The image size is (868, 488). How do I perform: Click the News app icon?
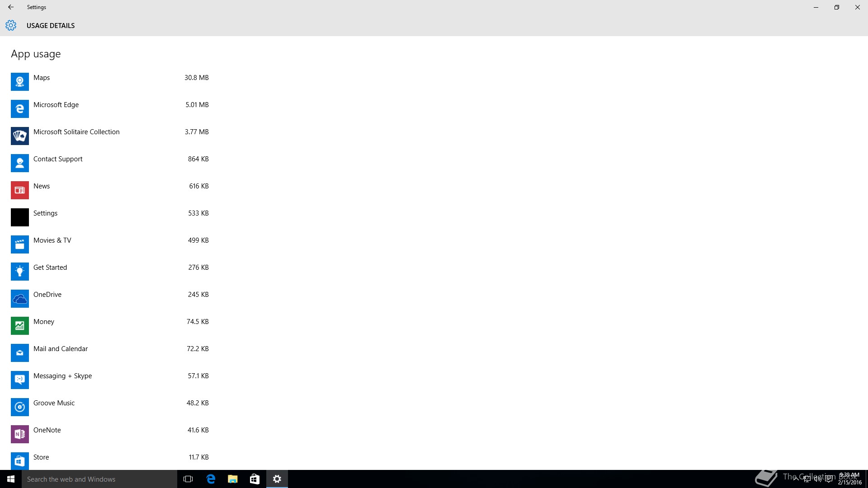click(x=20, y=190)
